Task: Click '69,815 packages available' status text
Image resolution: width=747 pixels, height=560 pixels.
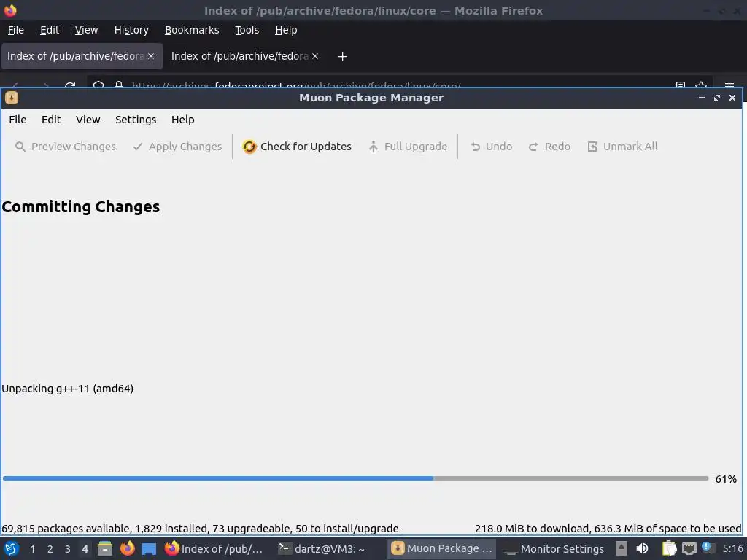Action: [66, 529]
